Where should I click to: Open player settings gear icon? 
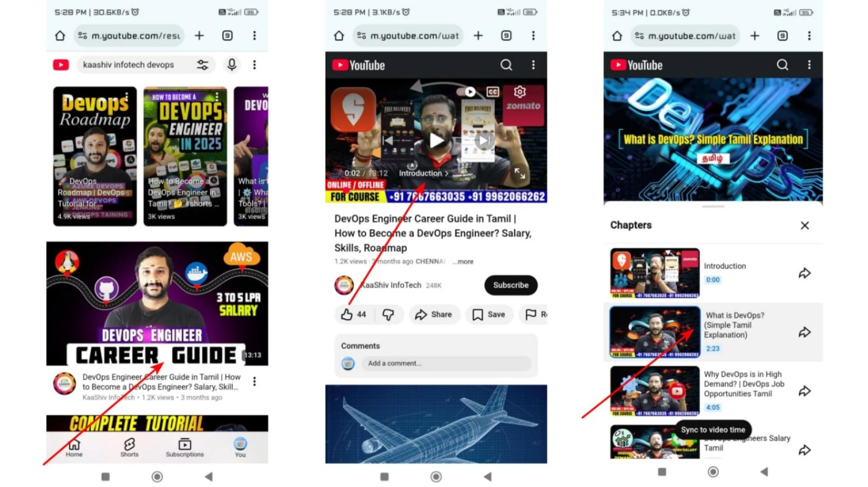[519, 92]
